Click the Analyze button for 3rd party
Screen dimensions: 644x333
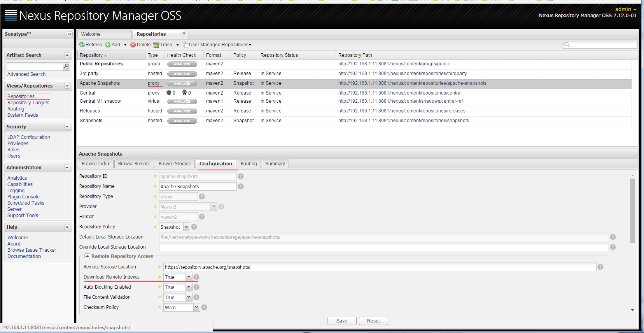click(182, 74)
